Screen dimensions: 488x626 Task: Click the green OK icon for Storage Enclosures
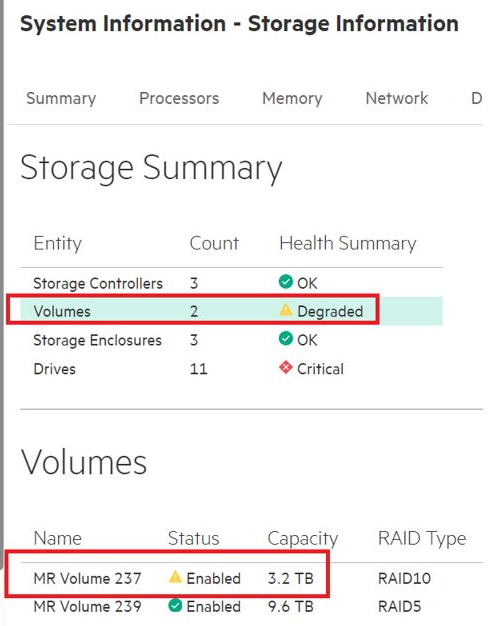(x=286, y=339)
